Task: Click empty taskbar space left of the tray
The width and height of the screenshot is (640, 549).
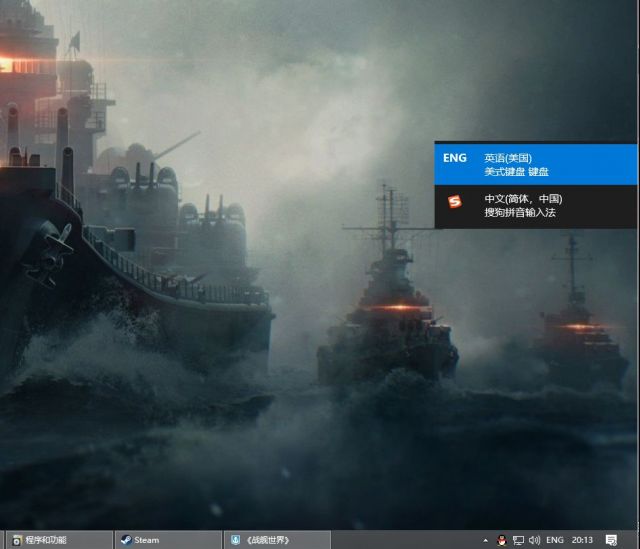Action: (400, 540)
